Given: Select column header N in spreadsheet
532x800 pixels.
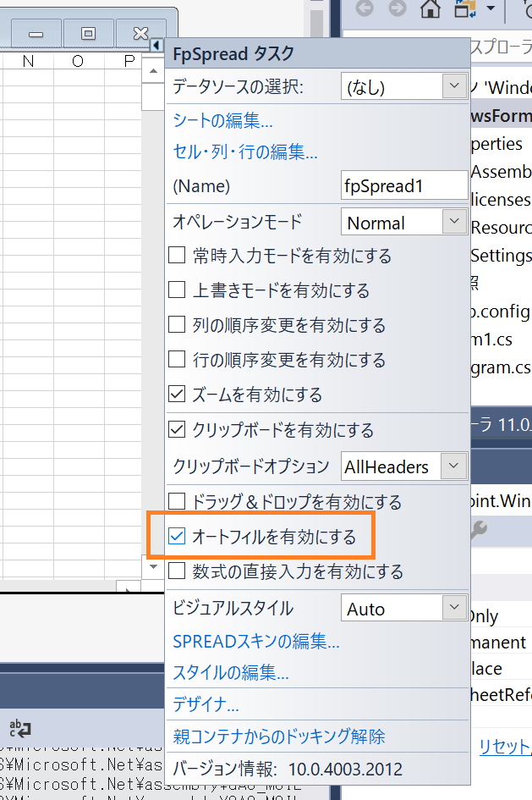Looking at the screenshot, I should point(29,61).
